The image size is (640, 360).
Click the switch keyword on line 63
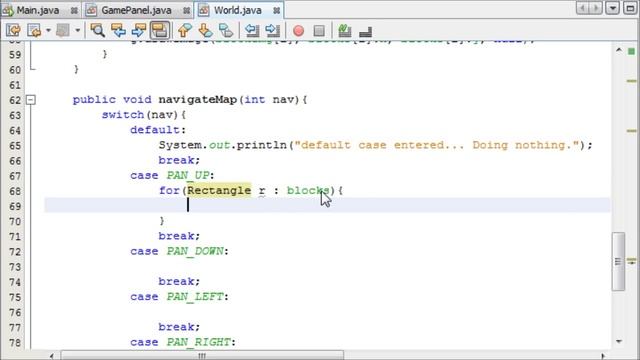click(x=122, y=115)
